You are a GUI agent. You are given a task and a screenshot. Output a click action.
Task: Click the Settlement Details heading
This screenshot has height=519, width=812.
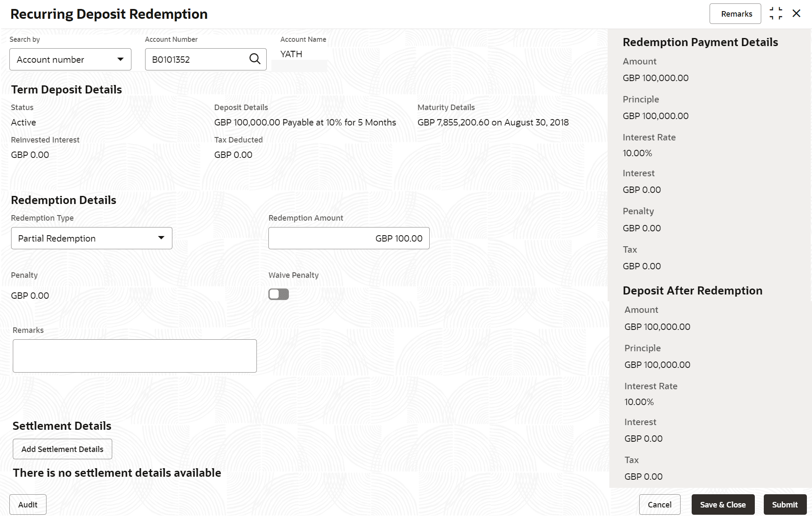point(62,426)
